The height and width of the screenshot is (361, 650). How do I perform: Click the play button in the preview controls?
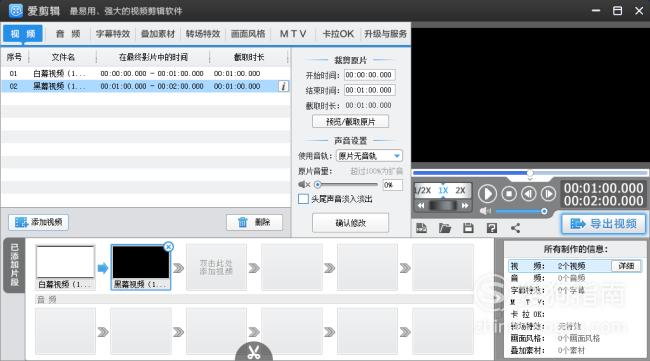(x=487, y=194)
